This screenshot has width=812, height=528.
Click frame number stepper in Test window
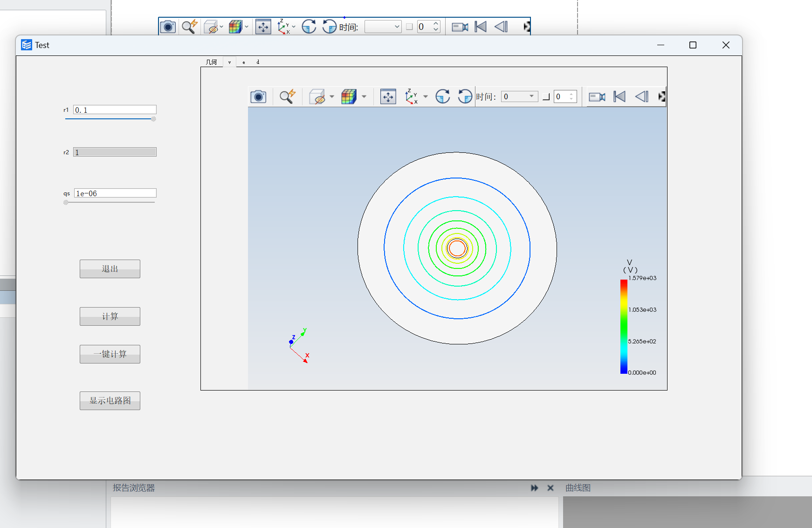571,96
